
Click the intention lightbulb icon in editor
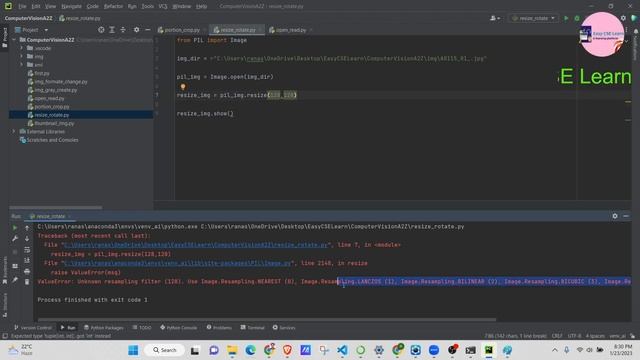point(183,87)
